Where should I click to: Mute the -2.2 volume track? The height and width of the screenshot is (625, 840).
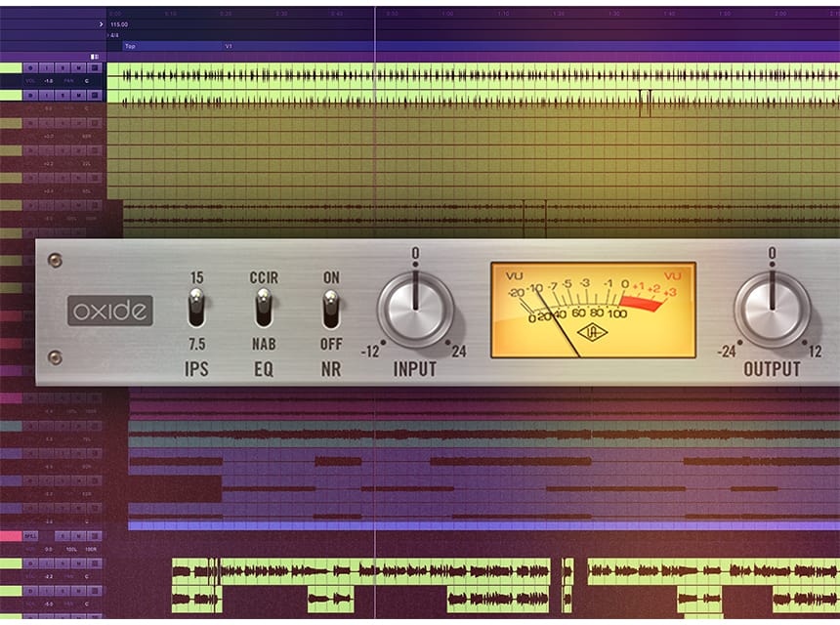(79, 563)
